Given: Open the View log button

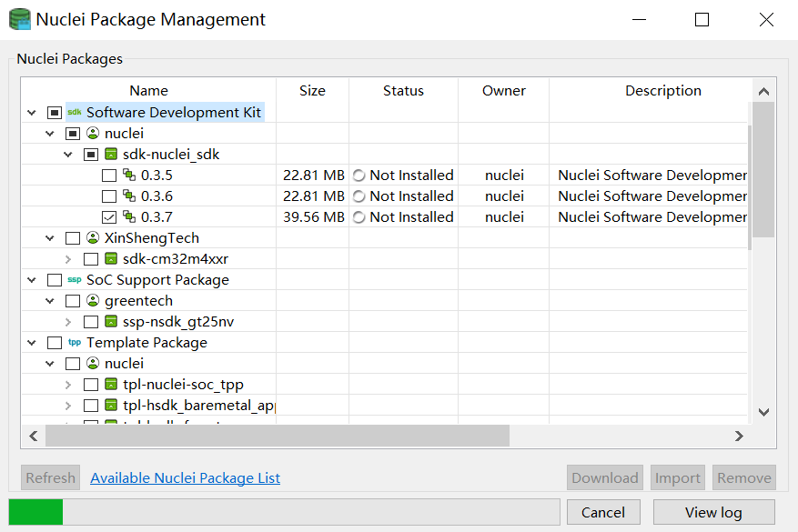Looking at the screenshot, I should pyautogui.click(x=713, y=512).
